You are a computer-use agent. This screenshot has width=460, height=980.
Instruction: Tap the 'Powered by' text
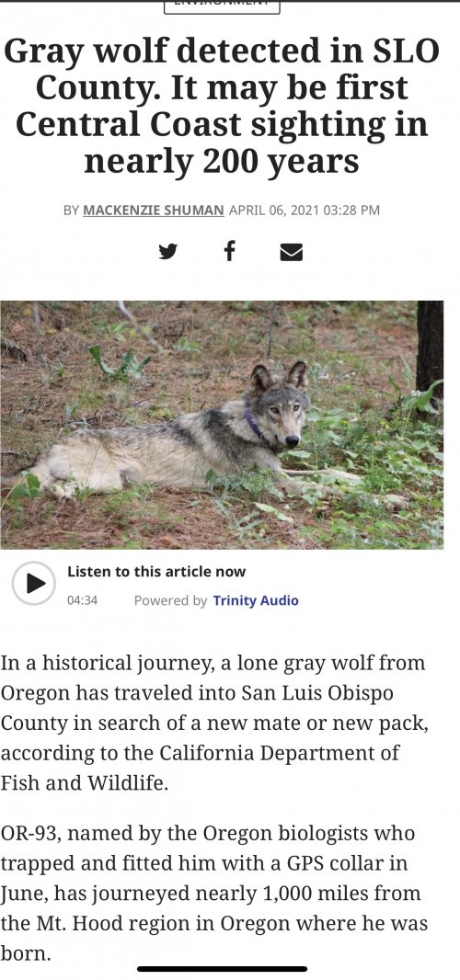point(170,600)
